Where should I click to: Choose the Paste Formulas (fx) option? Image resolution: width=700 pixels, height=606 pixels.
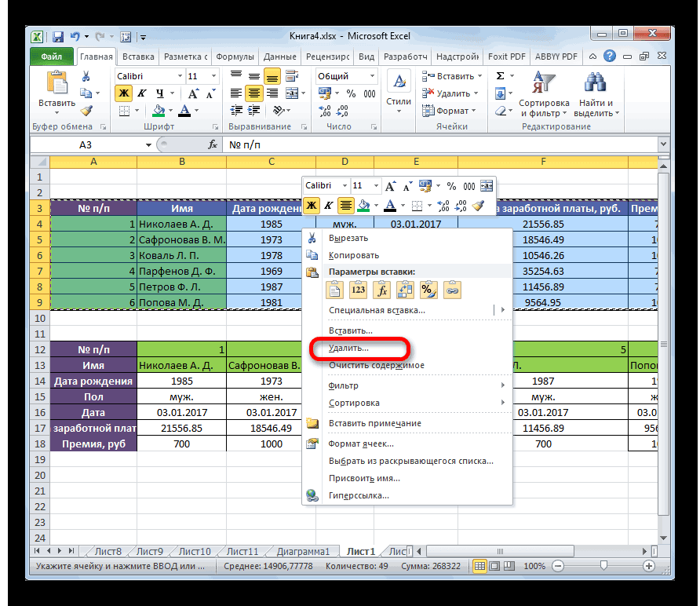click(382, 290)
